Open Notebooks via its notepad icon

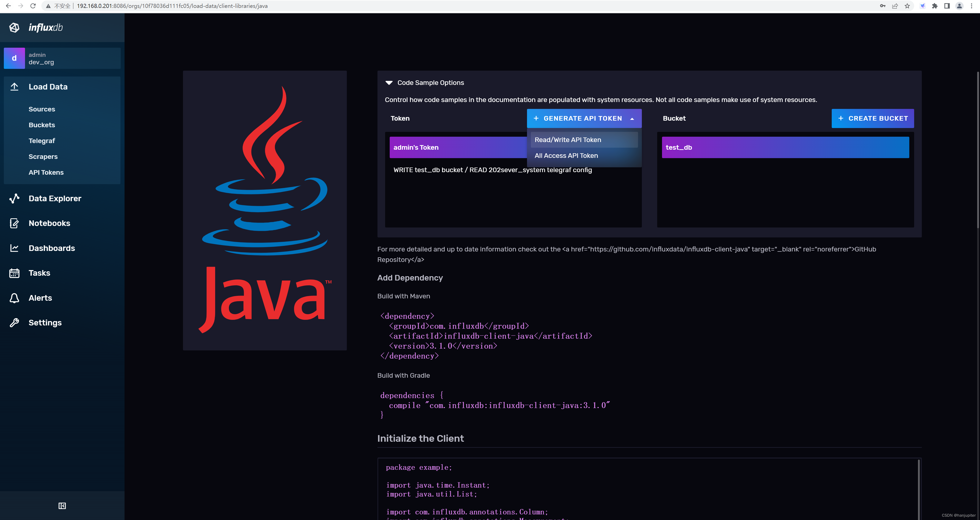tap(15, 223)
